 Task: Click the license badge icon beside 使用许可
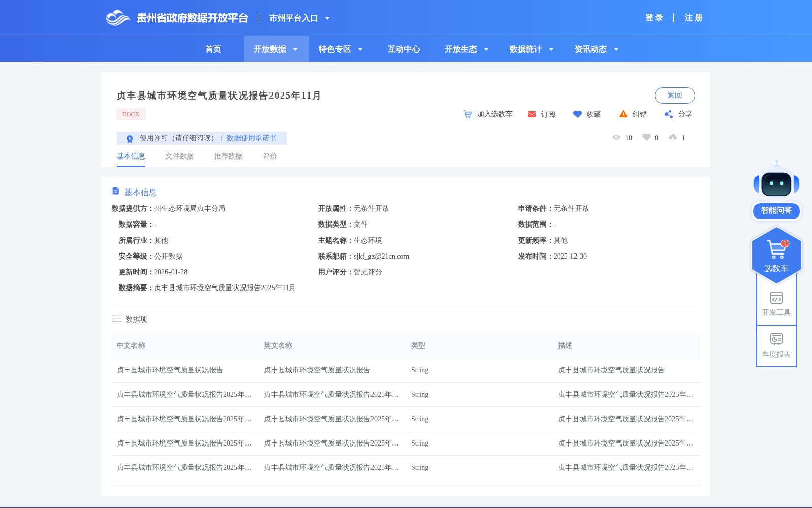(130, 139)
